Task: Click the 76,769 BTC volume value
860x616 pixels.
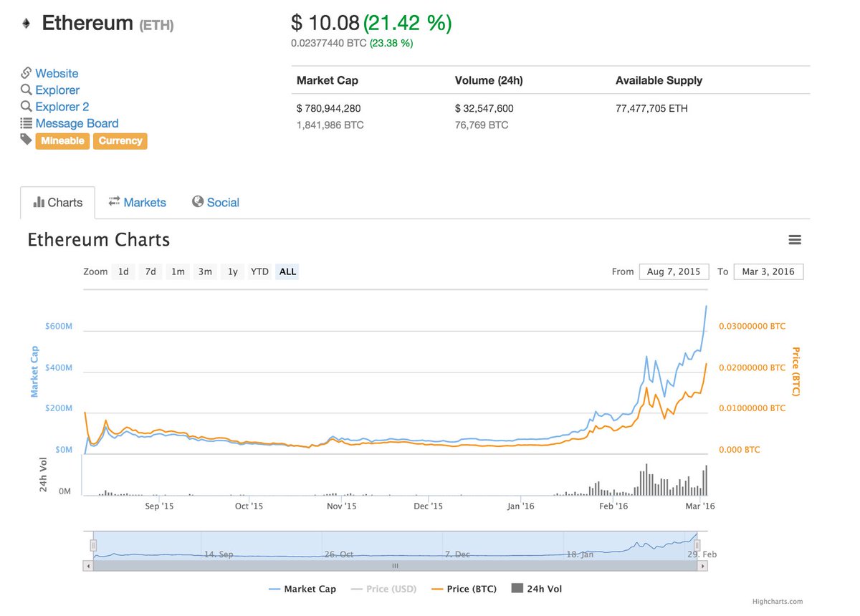Action: tap(482, 125)
